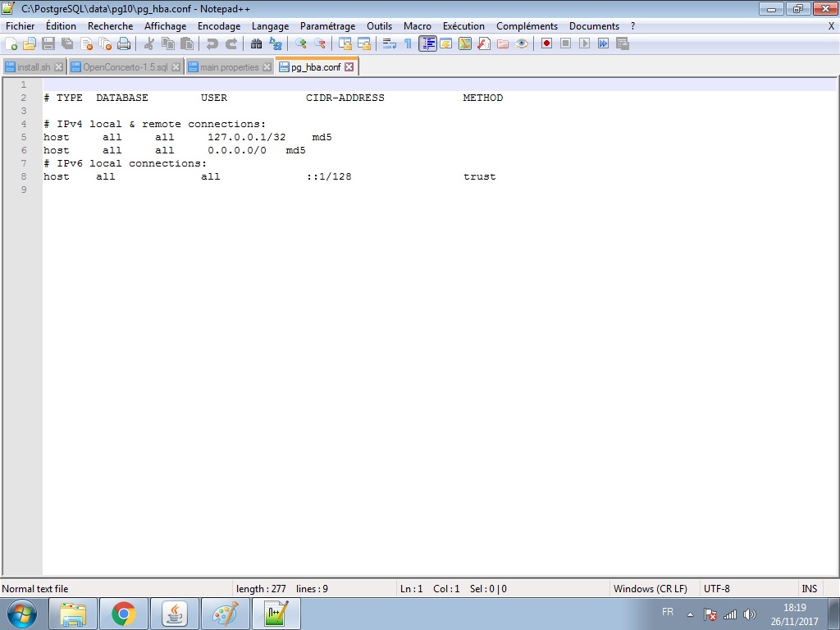Open the Langage menu

(x=270, y=26)
